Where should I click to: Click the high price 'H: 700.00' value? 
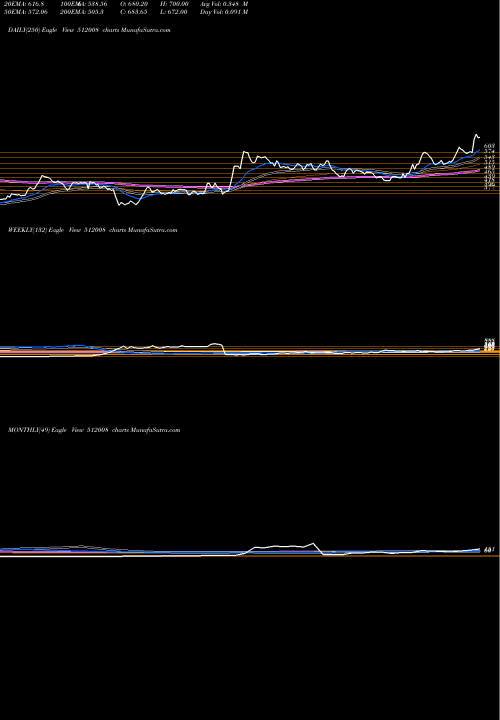(174, 4)
